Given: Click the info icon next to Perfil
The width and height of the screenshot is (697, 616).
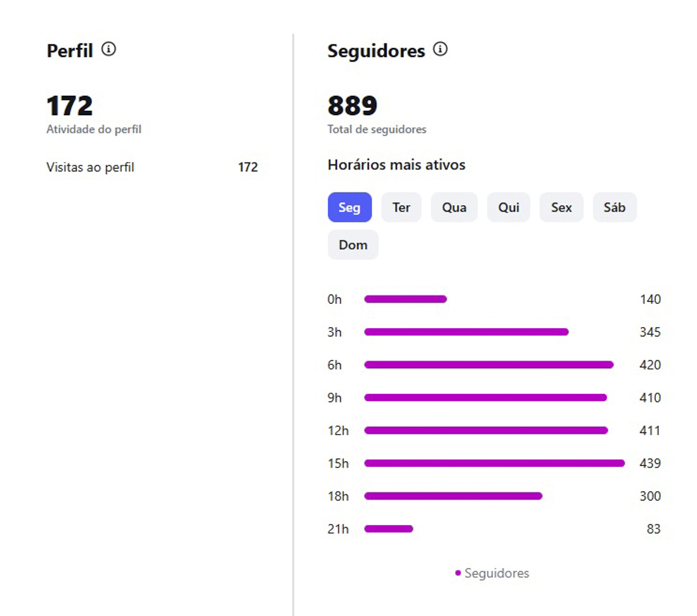Looking at the screenshot, I should [x=109, y=49].
